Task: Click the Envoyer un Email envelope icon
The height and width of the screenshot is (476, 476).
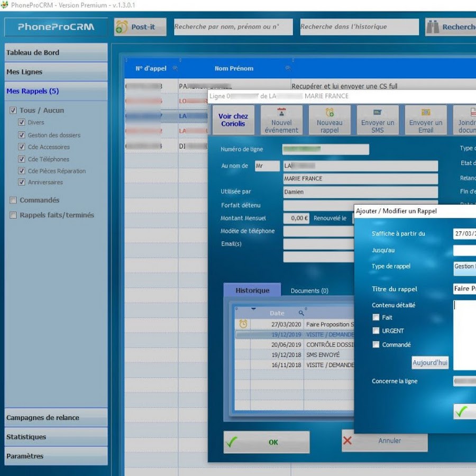Action: [426, 113]
